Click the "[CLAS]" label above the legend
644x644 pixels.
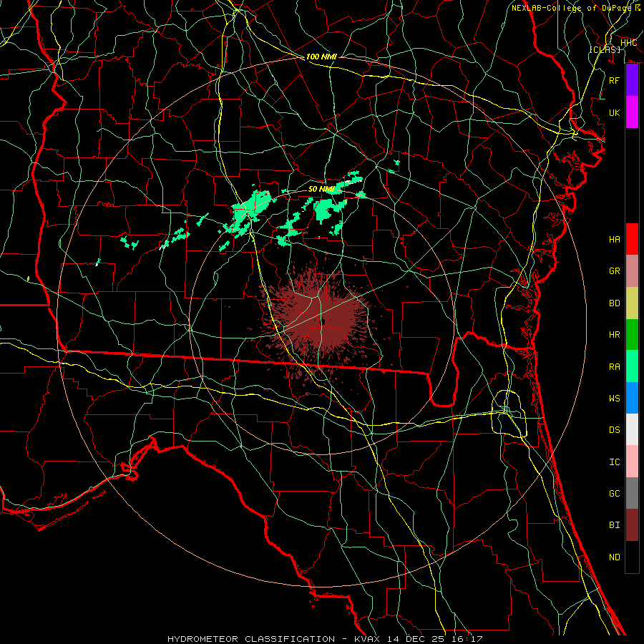[605, 49]
